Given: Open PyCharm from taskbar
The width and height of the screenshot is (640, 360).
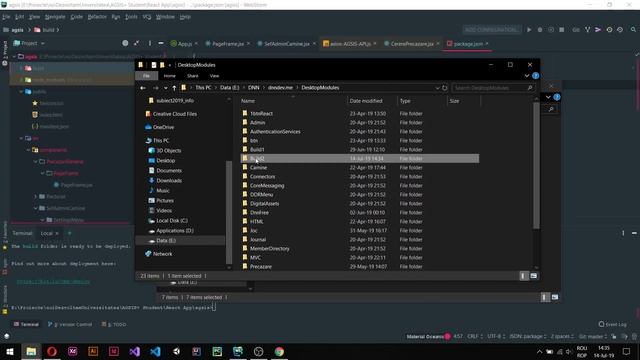Looking at the screenshot, I should click(x=217, y=351).
